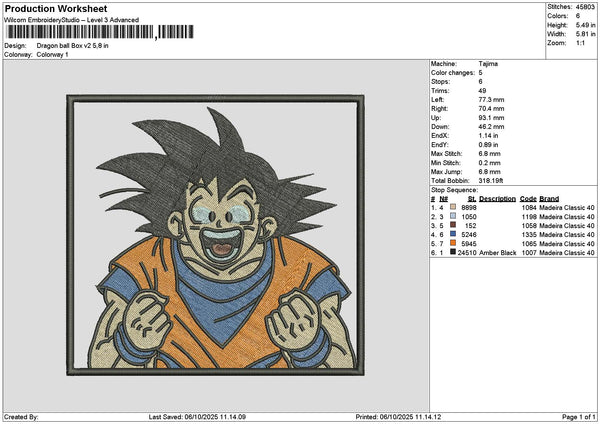600x424 pixels.
Task: Click the orange swatch for code 1065
Action: [453, 243]
